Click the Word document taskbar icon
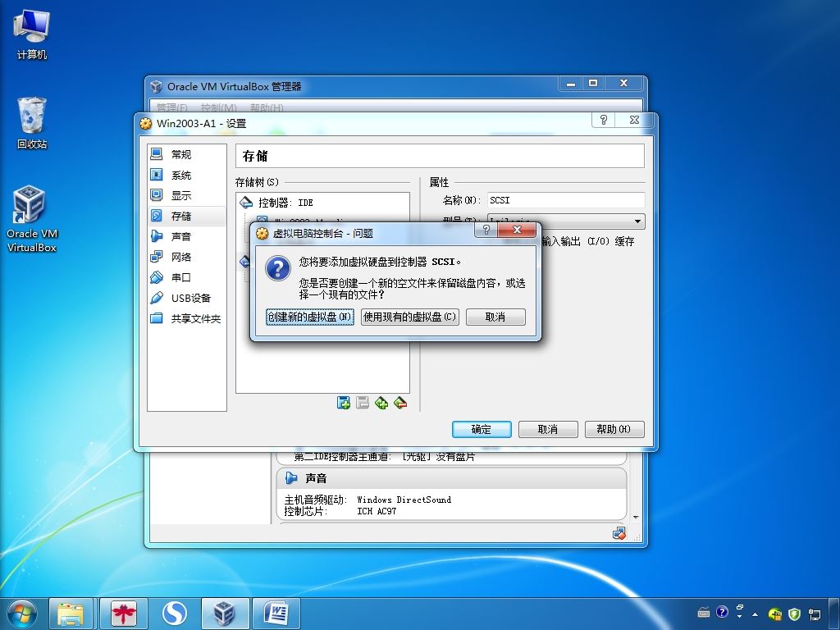The height and width of the screenshot is (630, 840). tap(276, 614)
